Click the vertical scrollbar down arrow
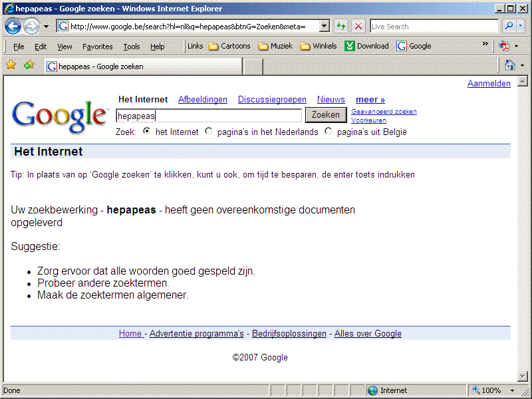The height and width of the screenshot is (399, 532). 523,376
